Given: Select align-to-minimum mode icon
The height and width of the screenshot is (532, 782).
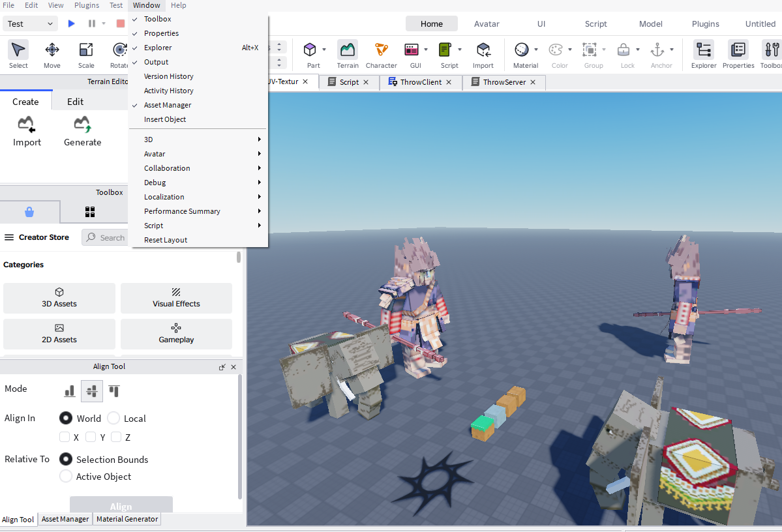Looking at the screenshot, I should tap(70, 391).
